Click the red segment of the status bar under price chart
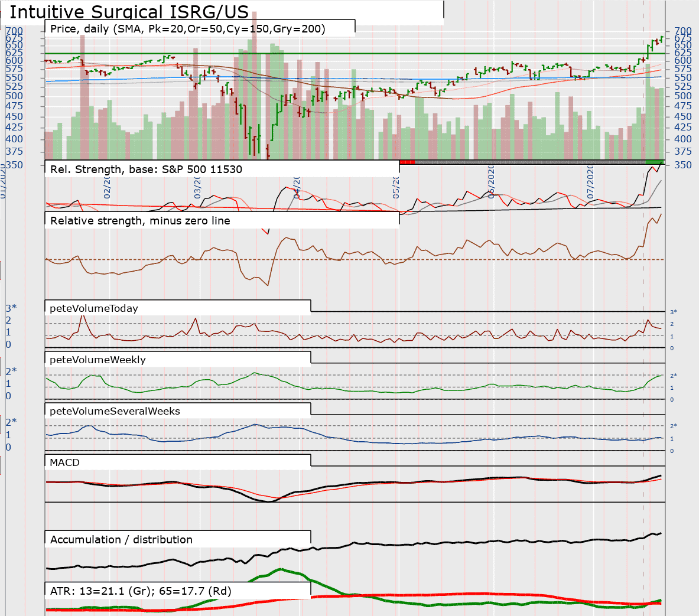Screen dimensions: 699x616 (x=408, y=162)
